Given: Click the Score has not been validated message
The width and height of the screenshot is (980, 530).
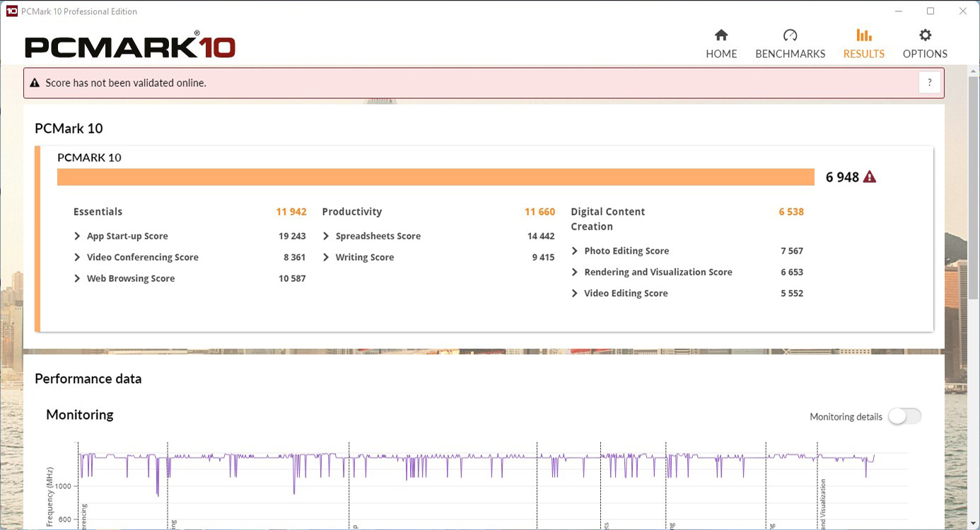Looking at the screenshot, I should [126, 83].
